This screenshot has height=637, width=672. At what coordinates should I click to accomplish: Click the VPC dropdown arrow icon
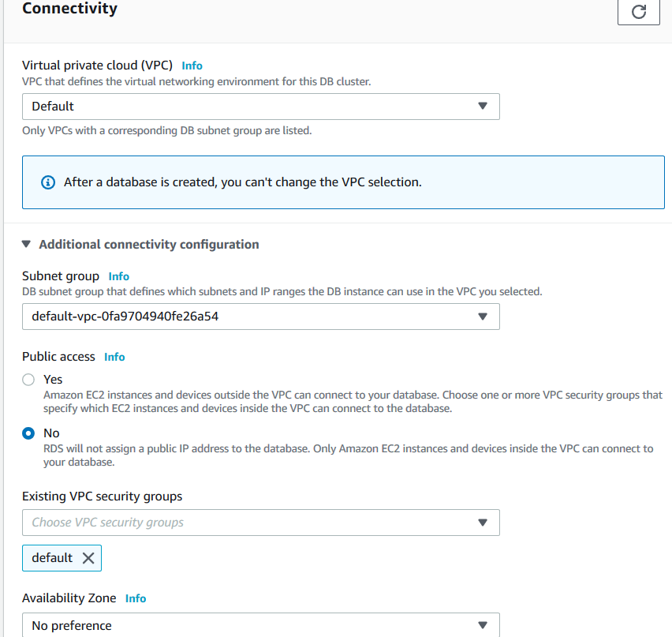483,107
